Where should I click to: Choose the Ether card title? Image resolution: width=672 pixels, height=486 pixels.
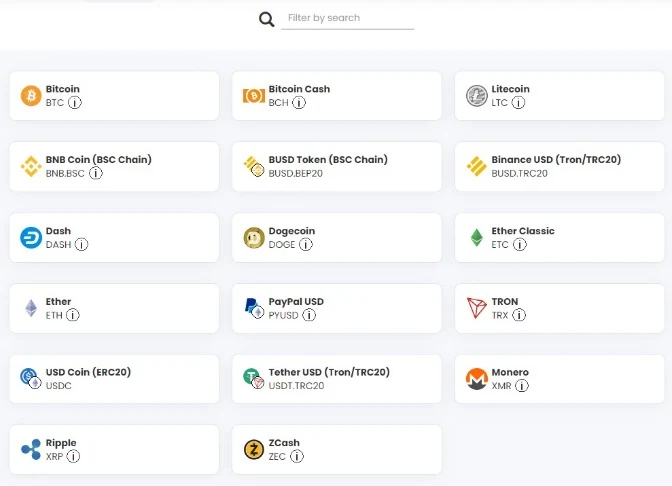[58, 301]
